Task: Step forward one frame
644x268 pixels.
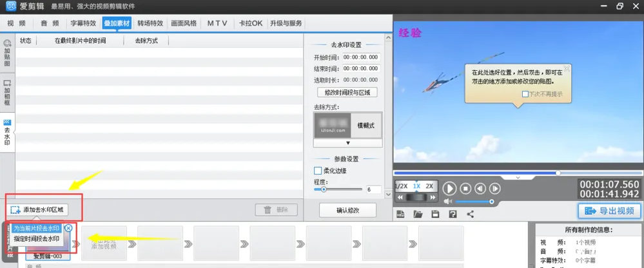Action: click(x=495, y=189)
